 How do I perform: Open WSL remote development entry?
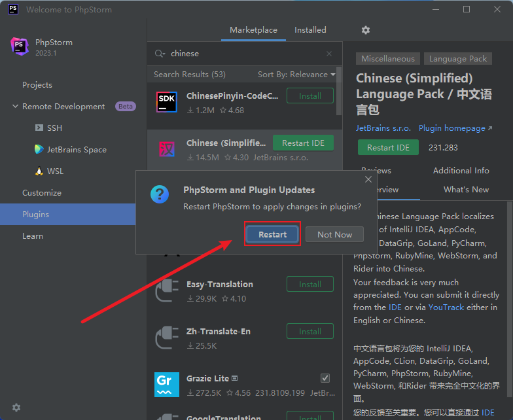tap(55, 171)
